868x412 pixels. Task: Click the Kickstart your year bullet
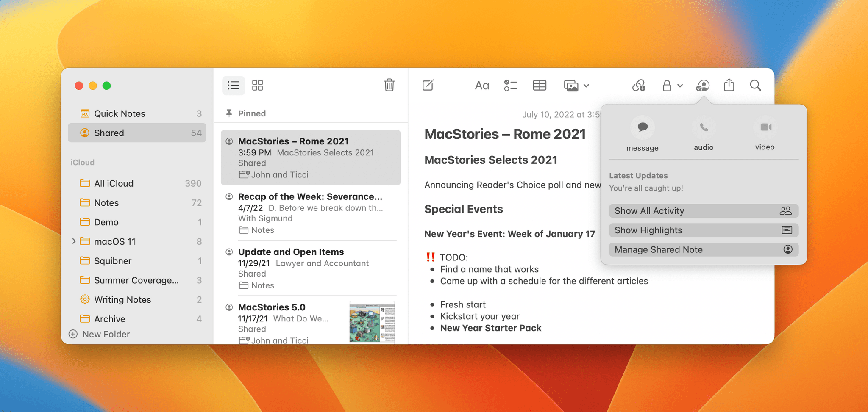(480, 316)
